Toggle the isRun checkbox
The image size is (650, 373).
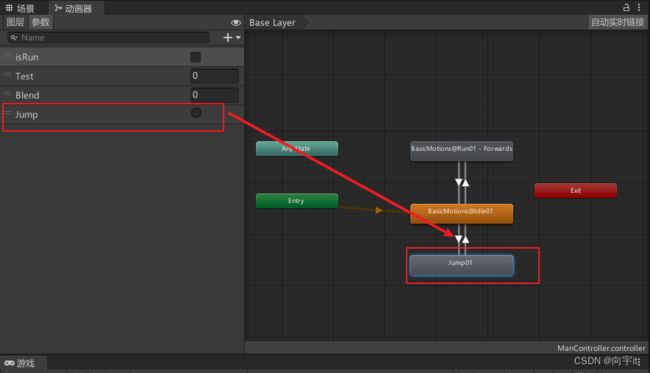click(x=195, y=57)
